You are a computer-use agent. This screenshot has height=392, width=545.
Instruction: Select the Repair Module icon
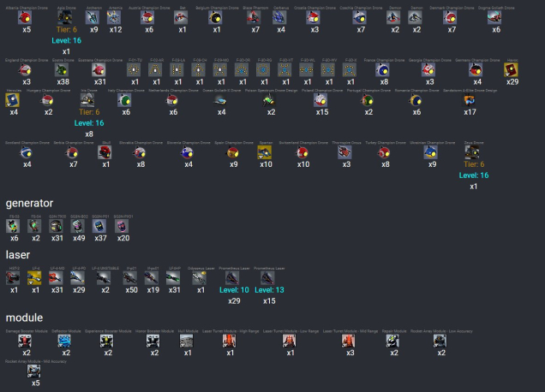[x=392, y=341]
